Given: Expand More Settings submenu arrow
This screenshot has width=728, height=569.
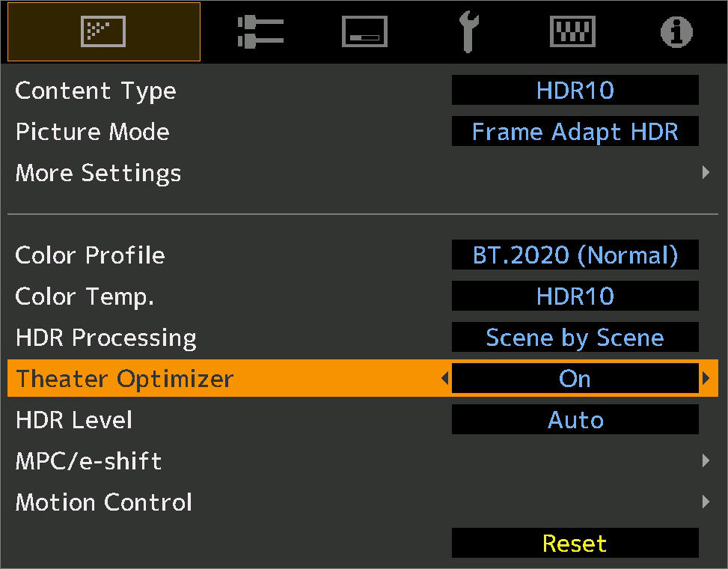Looking at the screenshot, I should (706, 173).
